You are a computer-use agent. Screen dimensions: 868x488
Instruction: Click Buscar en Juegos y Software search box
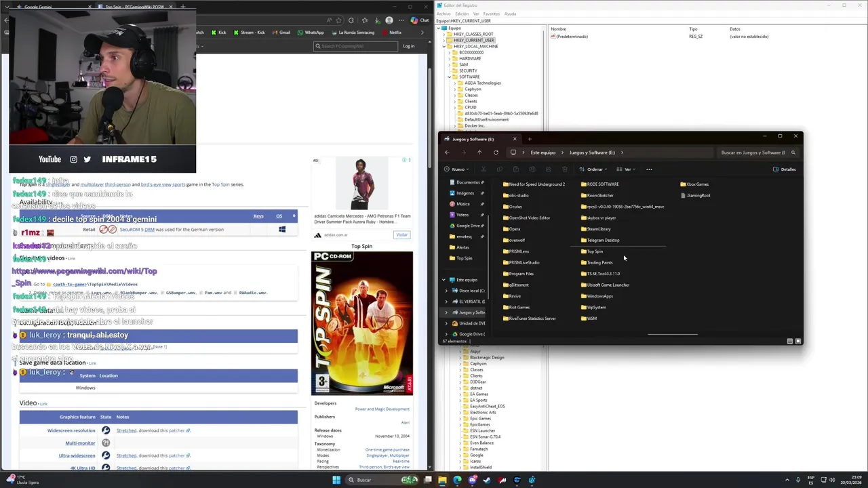(x=757, y=152)
